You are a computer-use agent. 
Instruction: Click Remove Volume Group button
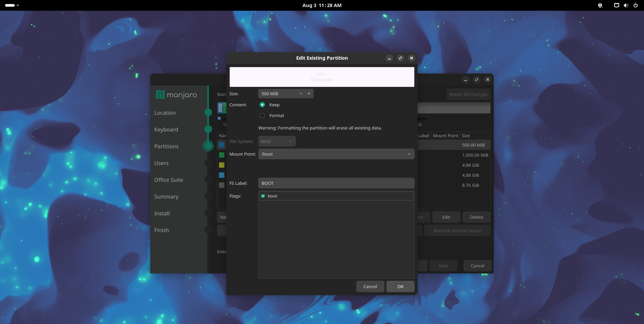[457, 230]
